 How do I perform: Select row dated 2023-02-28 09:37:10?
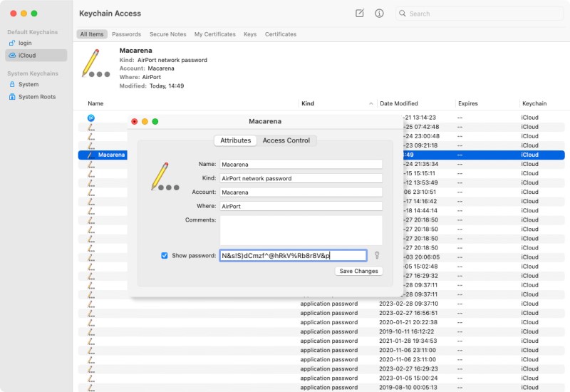coord(321,304)
